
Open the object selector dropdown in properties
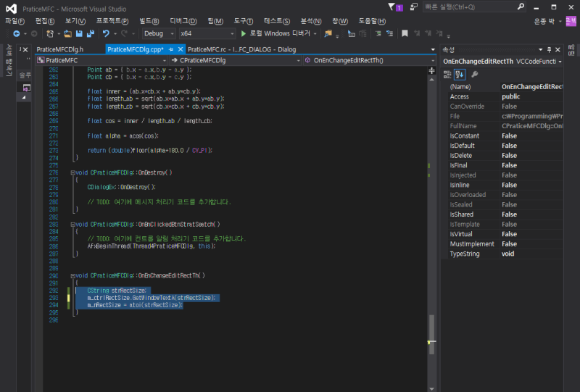tap(560, 62)
